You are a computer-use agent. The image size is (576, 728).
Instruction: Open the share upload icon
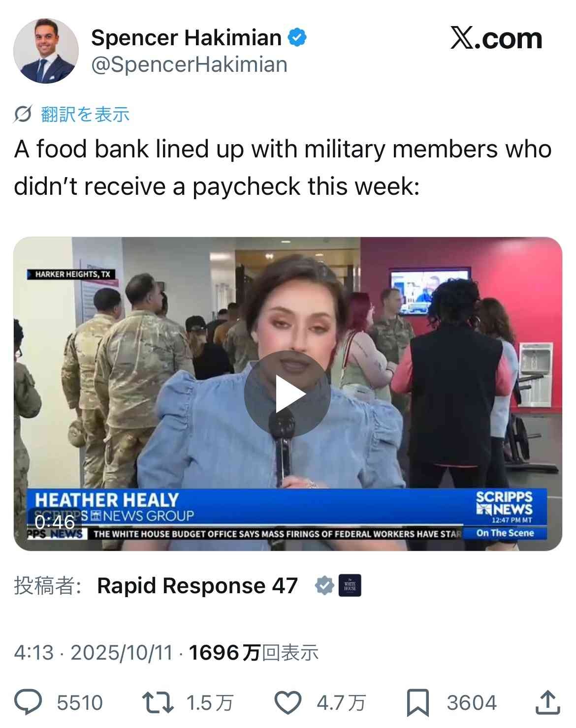click(547, 702)
